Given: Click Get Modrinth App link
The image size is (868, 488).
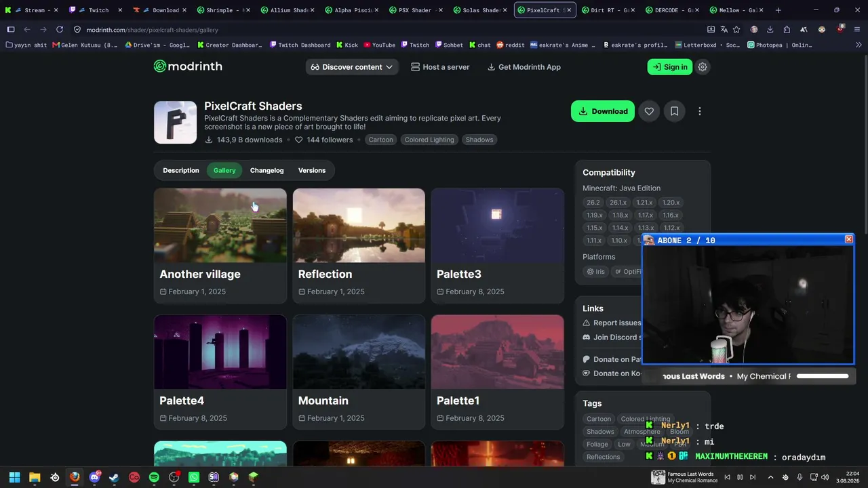Looking at the screenshot, I should point(524,67).
